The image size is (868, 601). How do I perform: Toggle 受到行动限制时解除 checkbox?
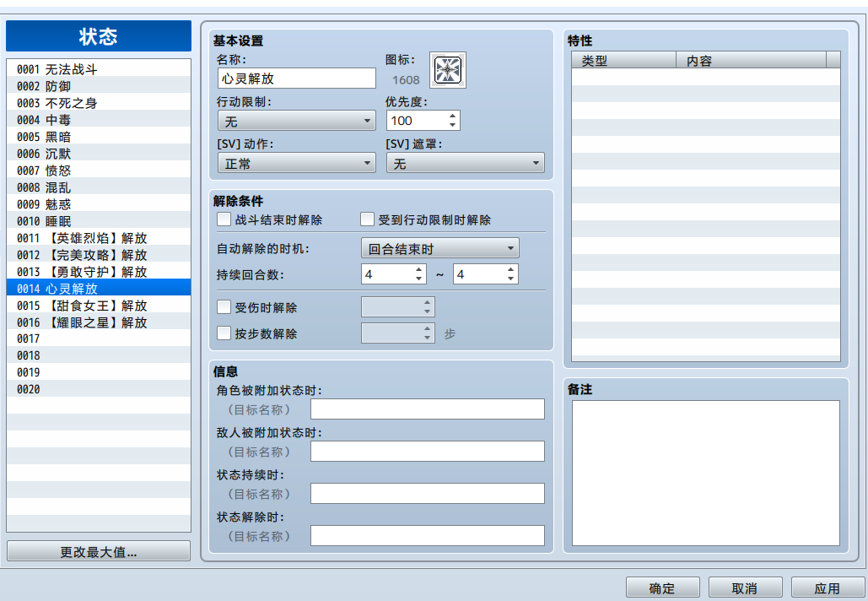pyautogui.click(x=367, y=219)
